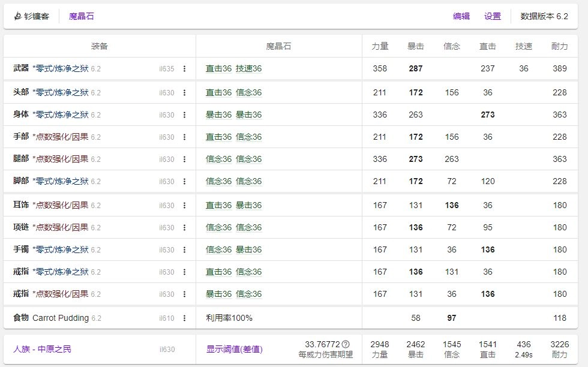Click 信念36 信念36 materia on 腿部 row

[233, 160]
